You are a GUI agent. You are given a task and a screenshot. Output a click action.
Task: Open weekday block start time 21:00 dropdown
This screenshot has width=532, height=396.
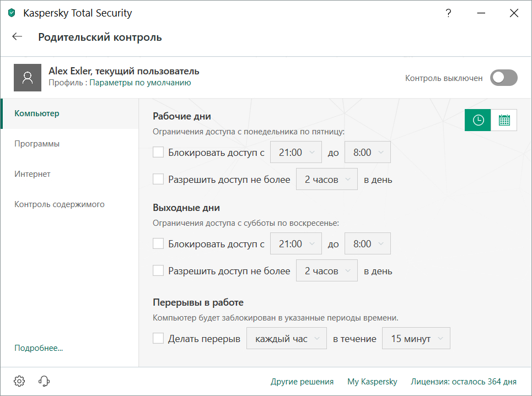pyautogui.click(x=296, y=153)
